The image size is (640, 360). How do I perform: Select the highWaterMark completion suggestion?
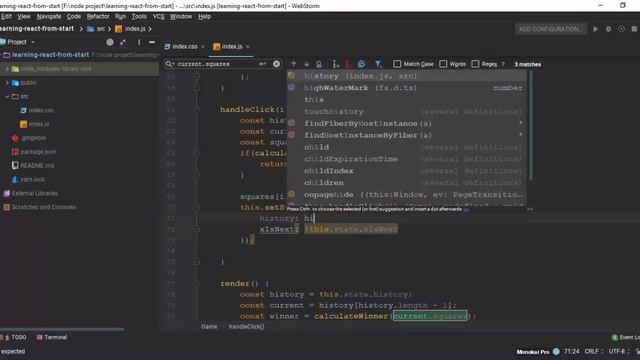(x=406, y=88)
